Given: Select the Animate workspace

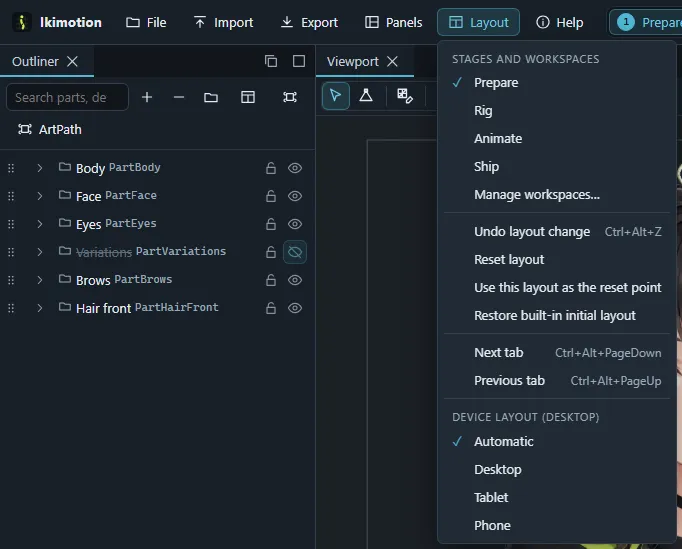Looking at the screenshot, I should click(x=557, y=138).
